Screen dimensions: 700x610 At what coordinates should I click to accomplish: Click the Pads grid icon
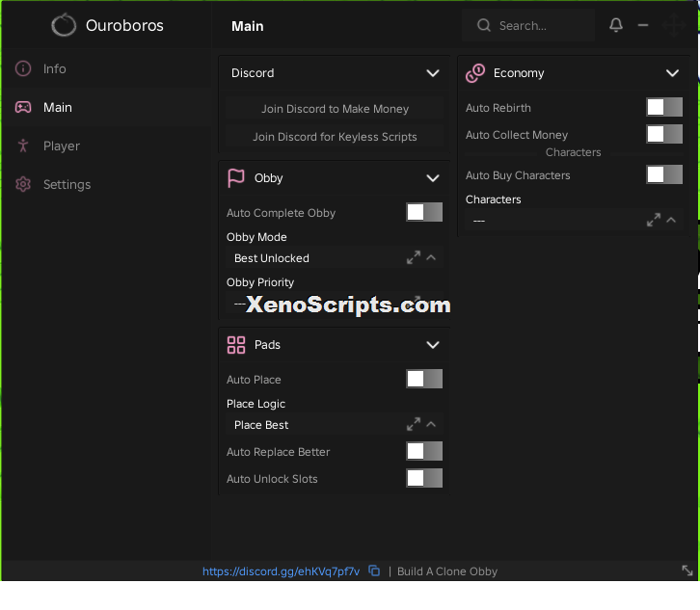click(236, 345)
